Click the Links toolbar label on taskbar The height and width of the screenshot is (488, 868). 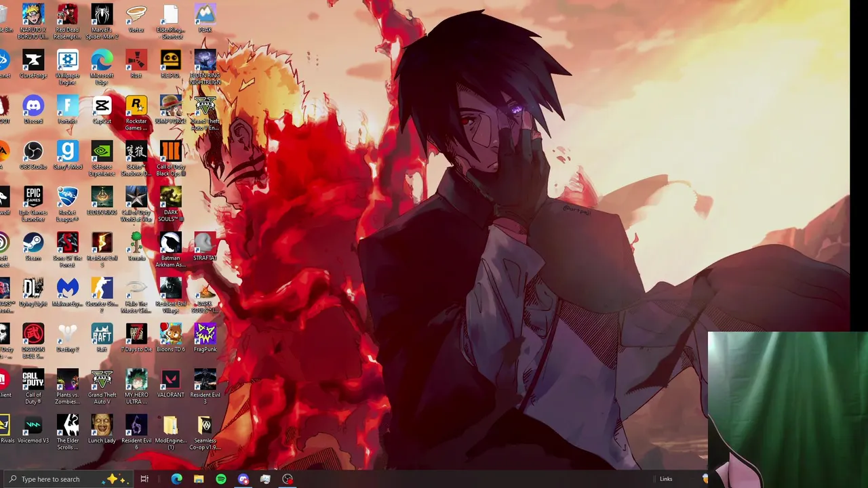coord(666,479)
